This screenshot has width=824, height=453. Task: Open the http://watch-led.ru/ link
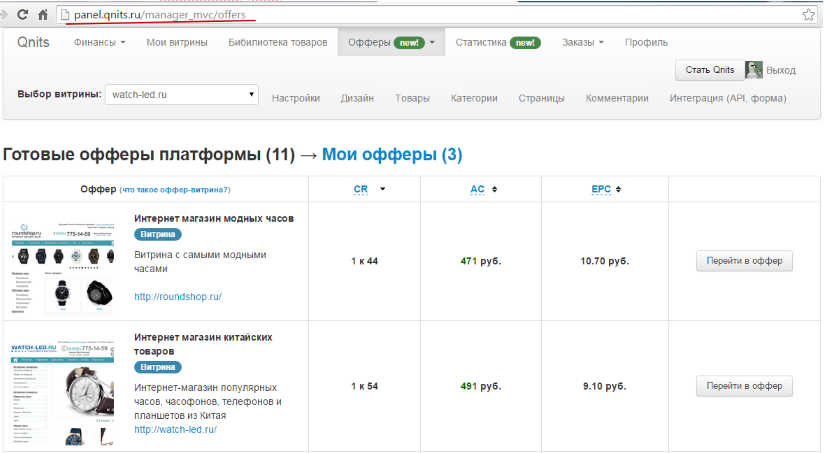(x=175, y=430)
